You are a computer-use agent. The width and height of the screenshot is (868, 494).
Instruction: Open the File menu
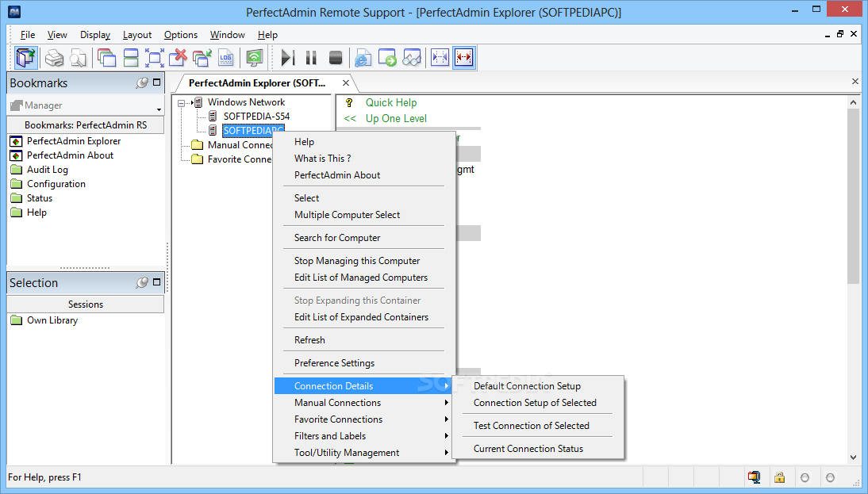point(28,35)
